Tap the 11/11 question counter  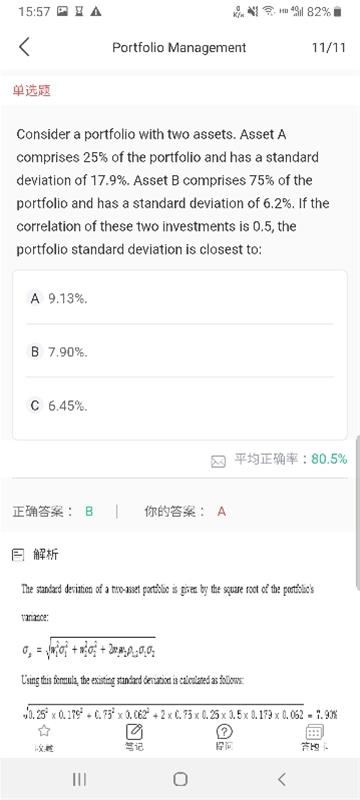[x=328, y=47]
